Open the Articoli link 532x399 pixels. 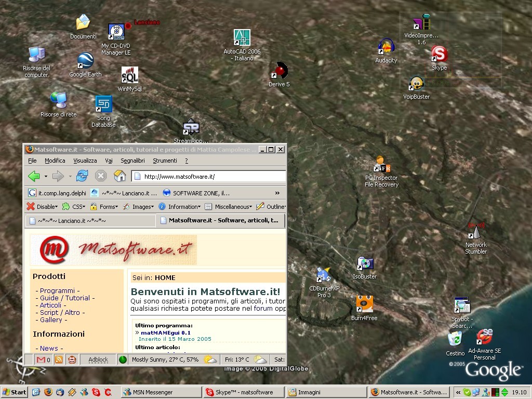(x=50, y=305)
